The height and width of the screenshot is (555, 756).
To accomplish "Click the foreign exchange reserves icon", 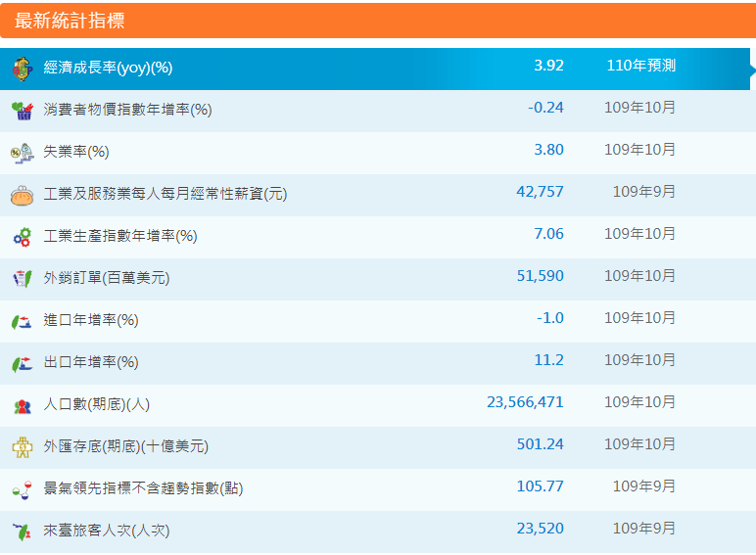I will click(x=22, y=447).
